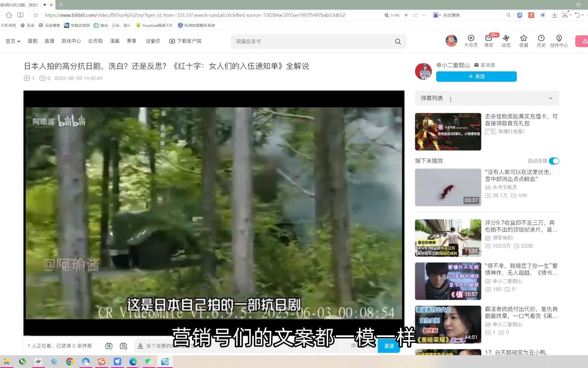Open the game ad thumbnail 击杀怪物奖励
This screenshot has height=368, width=588.
pyautogui.click(x=448, y=132)
